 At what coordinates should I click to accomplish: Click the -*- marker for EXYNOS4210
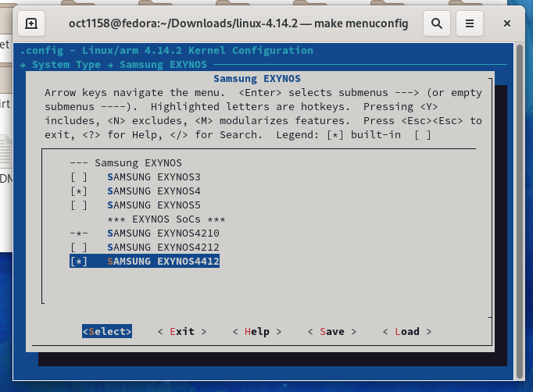(x=78, y=233)
